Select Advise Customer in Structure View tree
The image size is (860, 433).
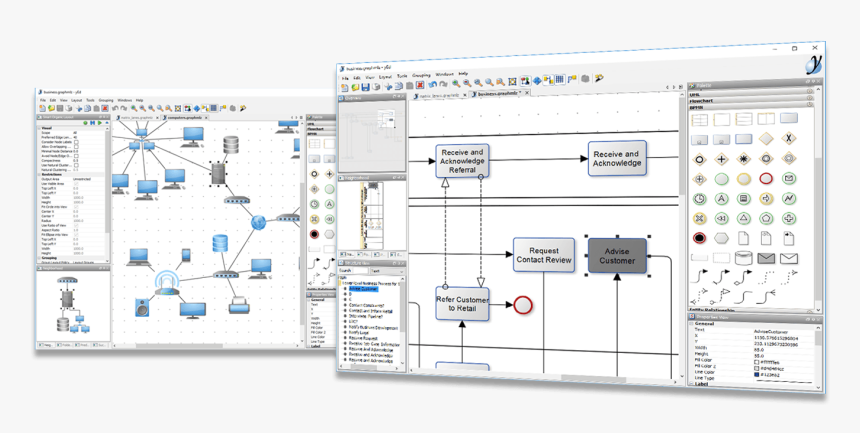pos(363,288)
